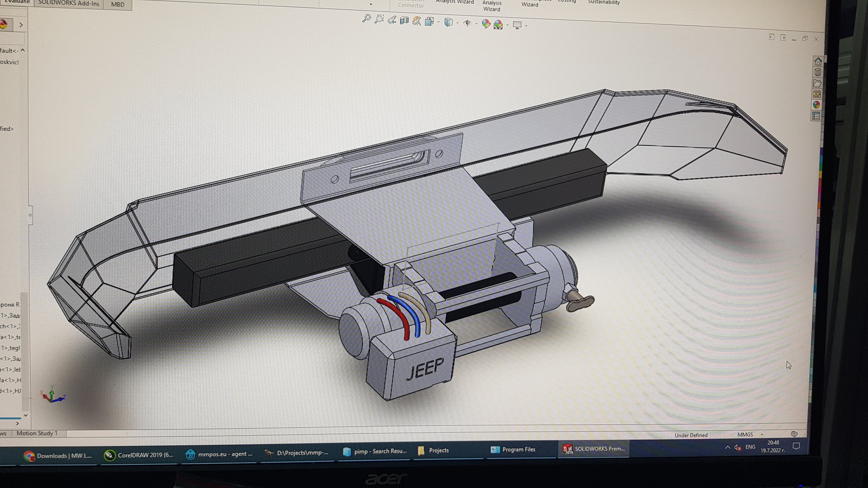The image size is (868, 488).
Task: Open Appearances task pane color ball
Action: point(817,105)
